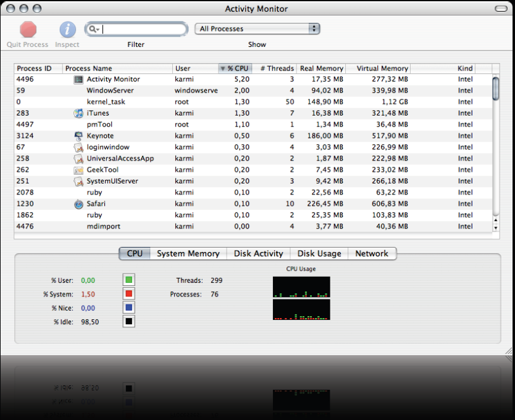The height and width of the screenshot is (420, 515).
Task: Click the process list scrollbar thumb
Action: pos(496,88)
